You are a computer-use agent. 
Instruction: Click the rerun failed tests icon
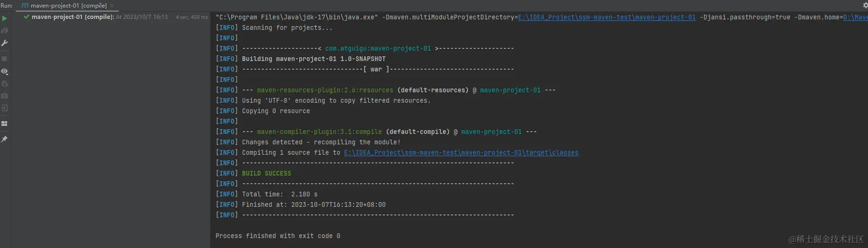(4, 31)
